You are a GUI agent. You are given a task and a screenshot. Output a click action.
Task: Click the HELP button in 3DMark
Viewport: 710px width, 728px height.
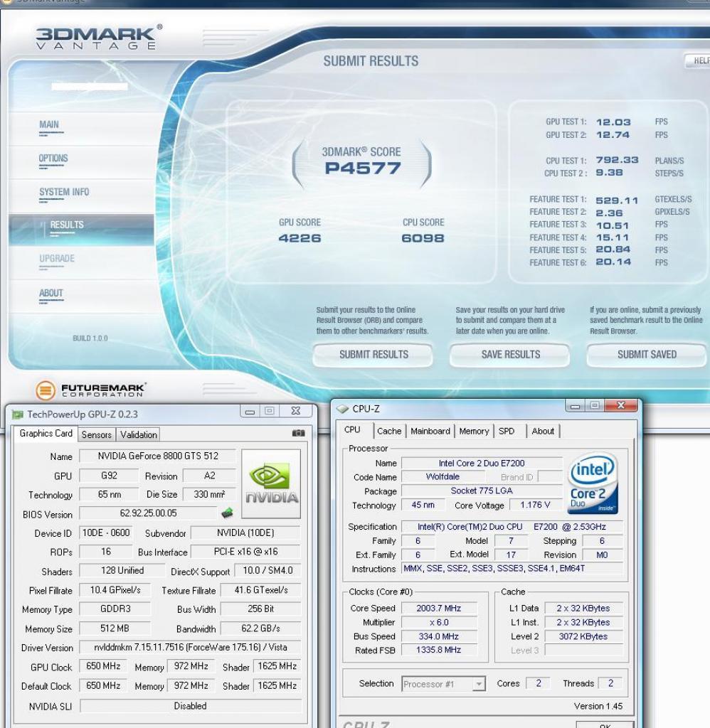698,60
